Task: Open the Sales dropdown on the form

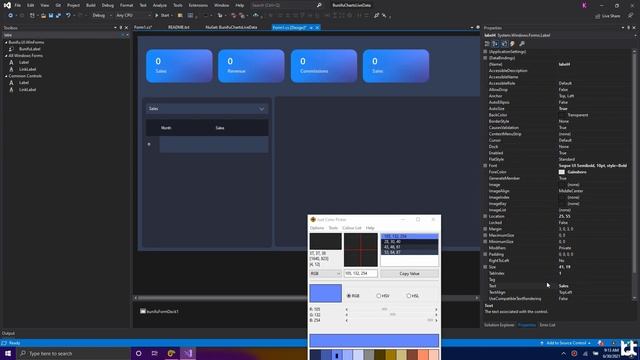Action: [207, 109]
